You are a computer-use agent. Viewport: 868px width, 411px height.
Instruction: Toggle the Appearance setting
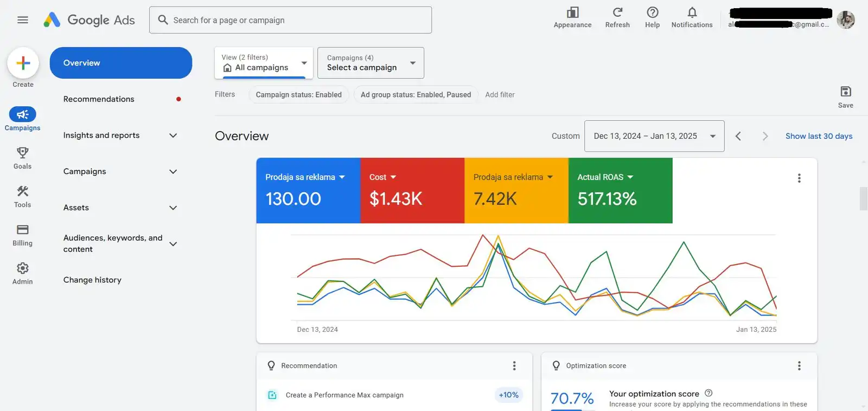(x=572, y=12)
